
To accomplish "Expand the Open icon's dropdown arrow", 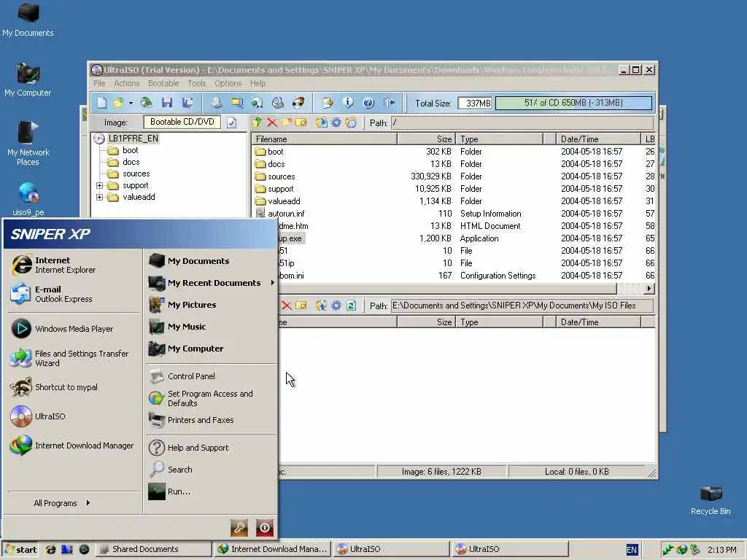I will coord(131,103).
